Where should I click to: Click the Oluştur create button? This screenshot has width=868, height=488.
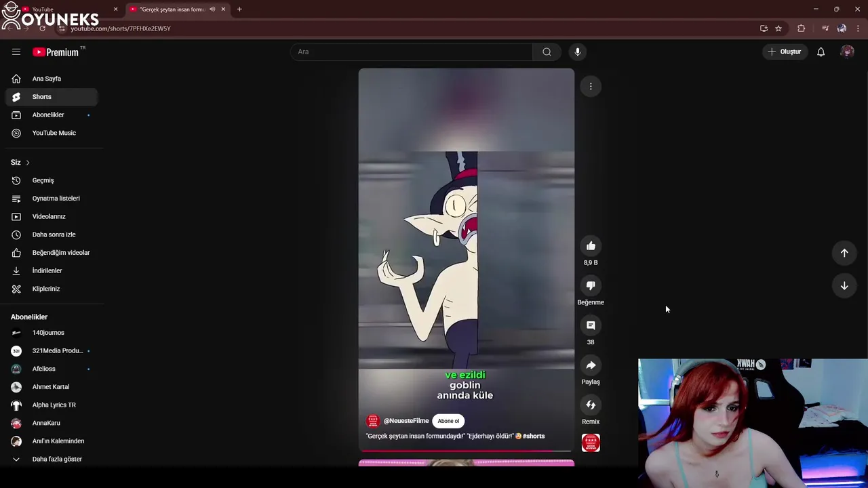(x=785, y=52)
